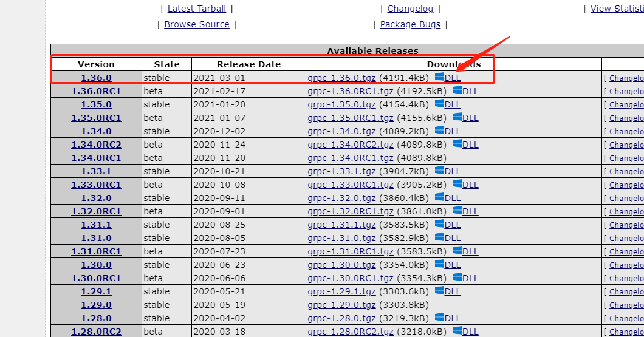Click the Release Date column header
This screenshot has width=644, height=337.
coord(248,64)
